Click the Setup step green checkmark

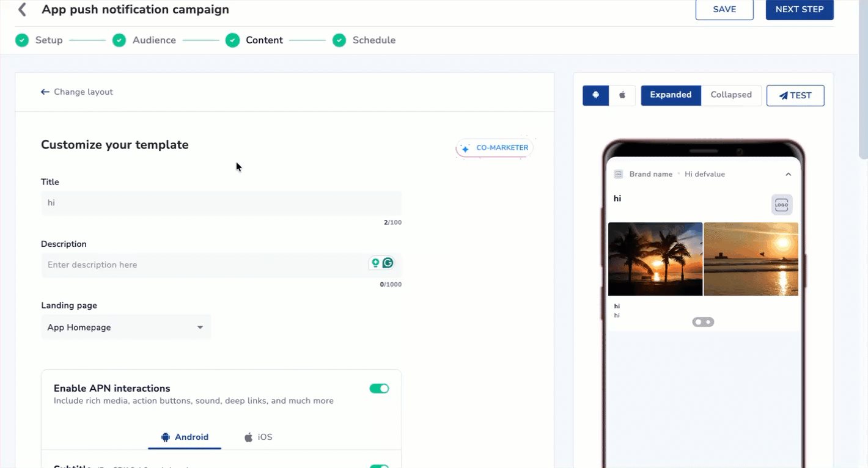tap(22, 40)
